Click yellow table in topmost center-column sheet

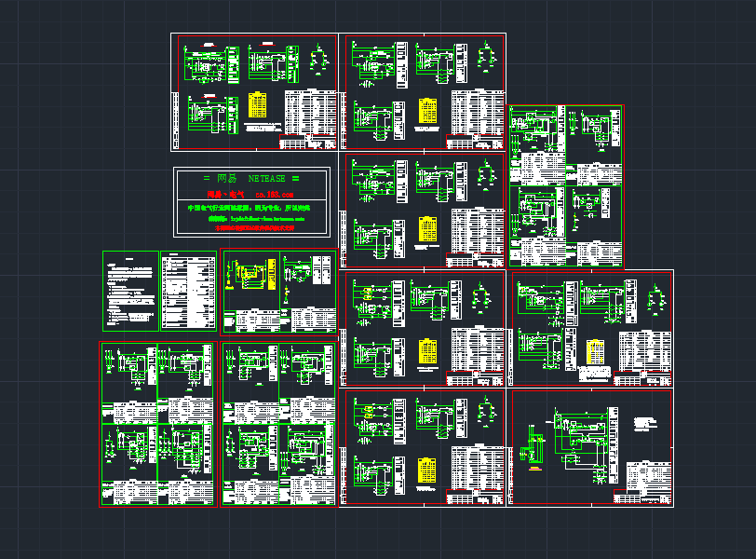(x=427, y=110)
